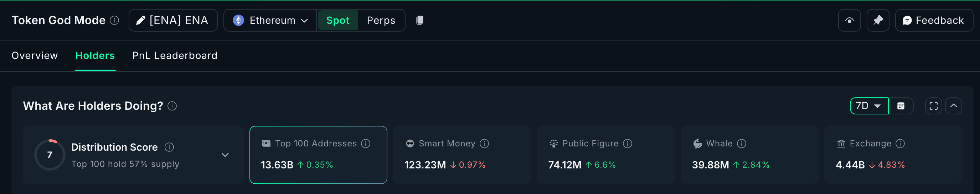Viewport: 980px width, 194px height.
Task: Click the info icon beside Exchange
Action: (x=900, y=144)
